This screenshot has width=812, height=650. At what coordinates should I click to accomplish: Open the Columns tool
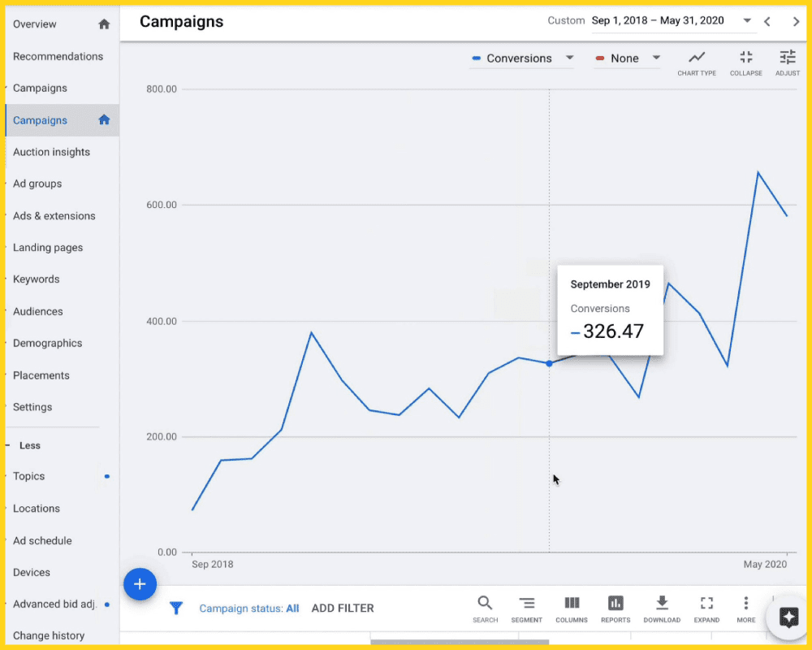pyautogui.click(x=571, y=609)
